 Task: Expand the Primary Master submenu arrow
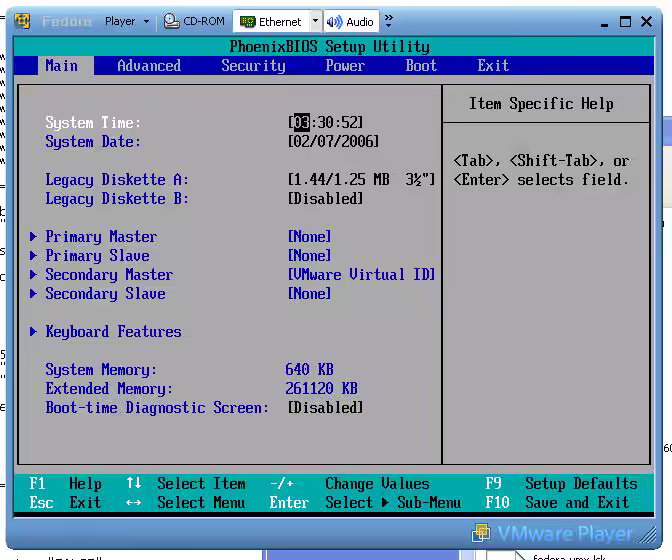point(33,236)
